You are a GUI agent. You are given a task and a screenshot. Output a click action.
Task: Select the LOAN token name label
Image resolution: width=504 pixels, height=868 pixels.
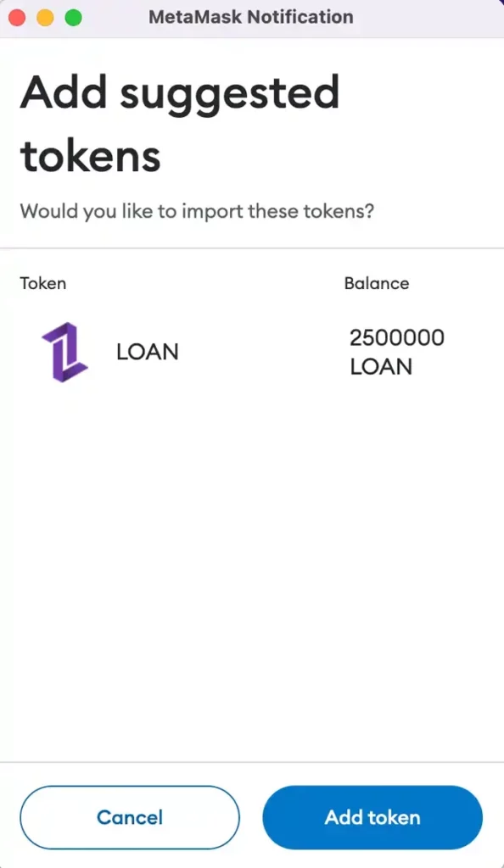tap(148, 352)
